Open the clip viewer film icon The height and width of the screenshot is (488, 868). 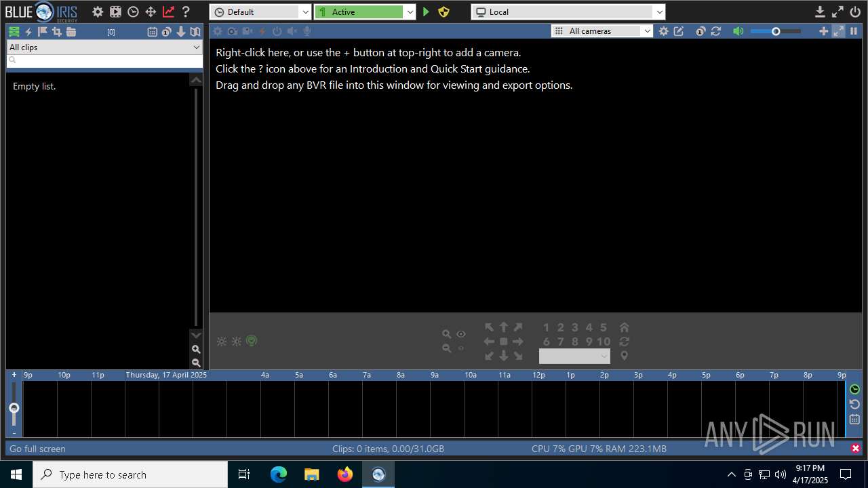pyautogui.click(x=115, y=12)
